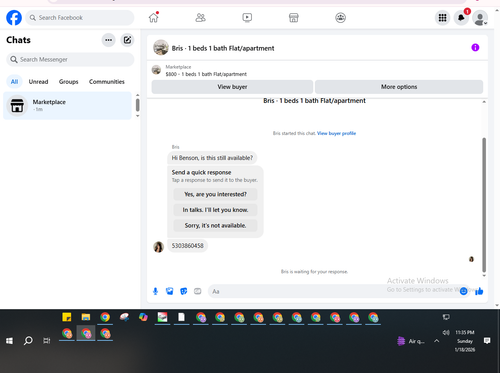This screenshot has width=500, height=373.
Task: Open sender avatar next to 5303860458
Action: pos(158,247)
